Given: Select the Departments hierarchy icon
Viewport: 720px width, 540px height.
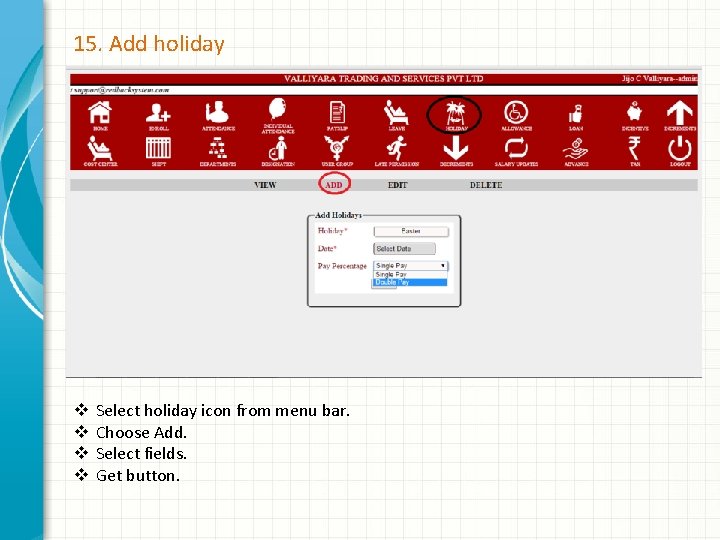Looking at the screenshot, I should [x=218, y=149].
